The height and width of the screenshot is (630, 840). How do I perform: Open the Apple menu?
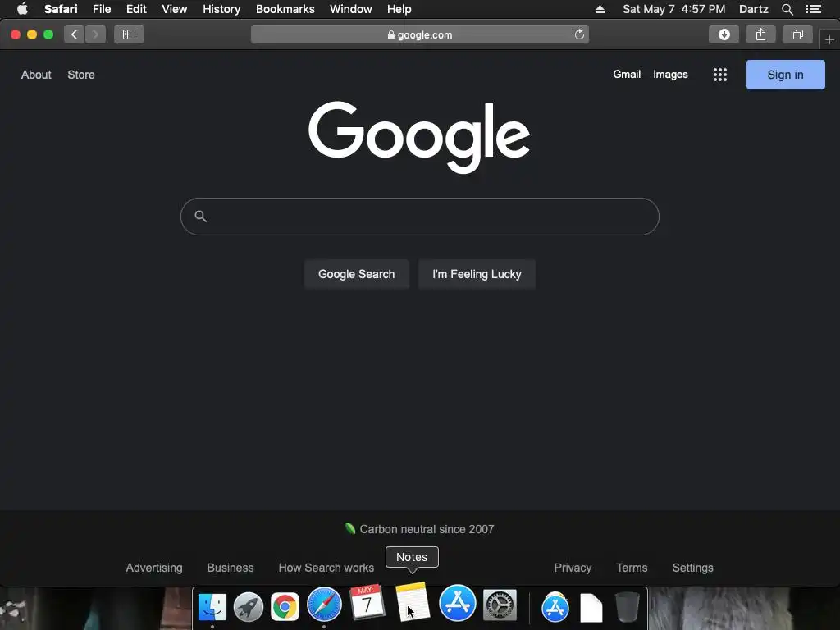pos(22,9)
